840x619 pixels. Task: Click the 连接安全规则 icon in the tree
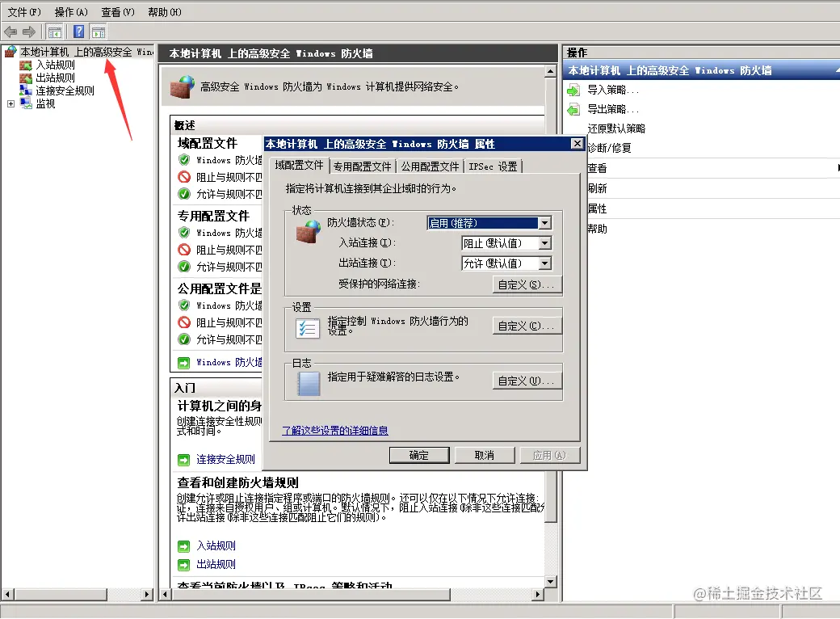click(x=26, y=91)
